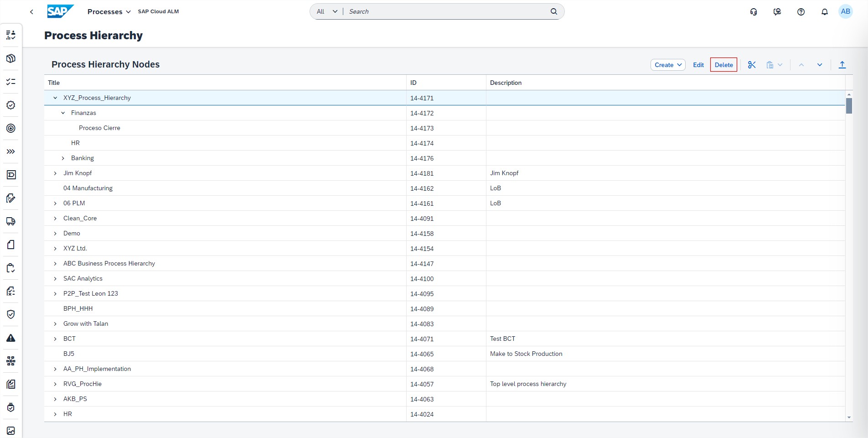Collapse the XYZ_Process_Hierarchy node
Screen dimensions: 868x438
(55, 98)
